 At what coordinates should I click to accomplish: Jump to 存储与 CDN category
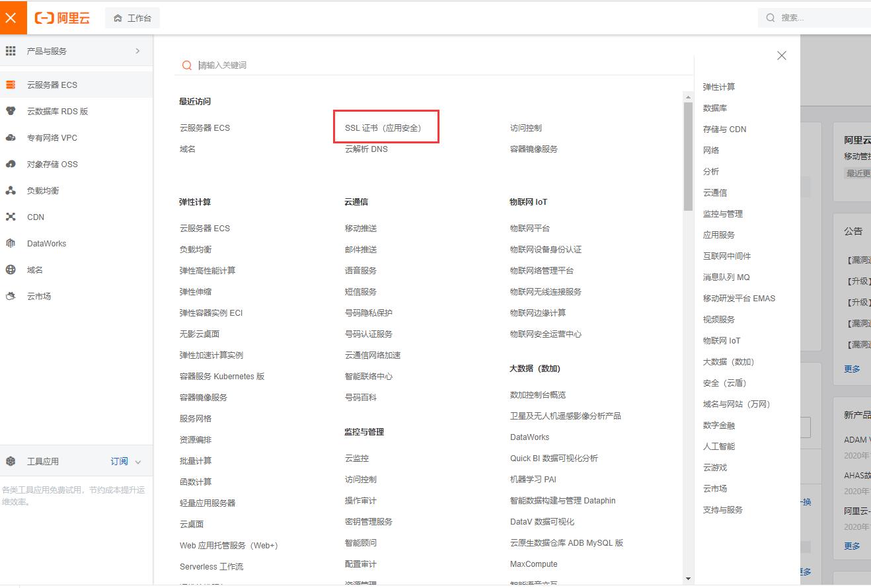click(x=725, y=129)
